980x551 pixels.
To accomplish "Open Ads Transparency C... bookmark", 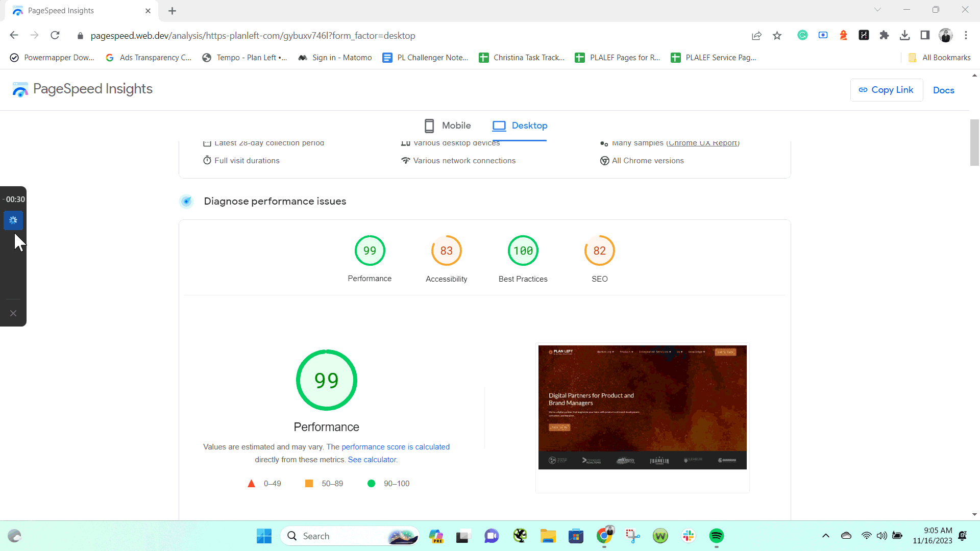I will [x=149, y=58].
